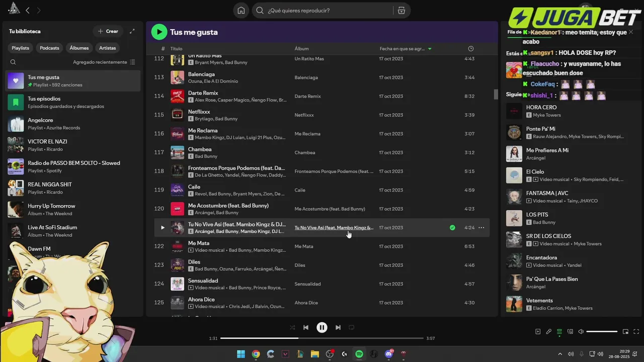Image resolution: width=644 pixels, height=362 pixels.
Task: Pause the current song
Action: point(322,327)
